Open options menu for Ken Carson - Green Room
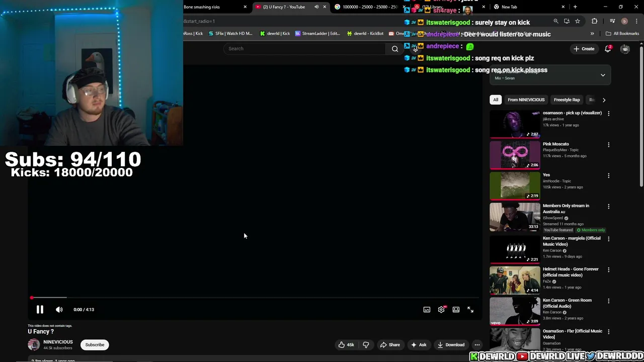Image resolution: width=644 pixels, height=362 pixels. tap(608, 301)
